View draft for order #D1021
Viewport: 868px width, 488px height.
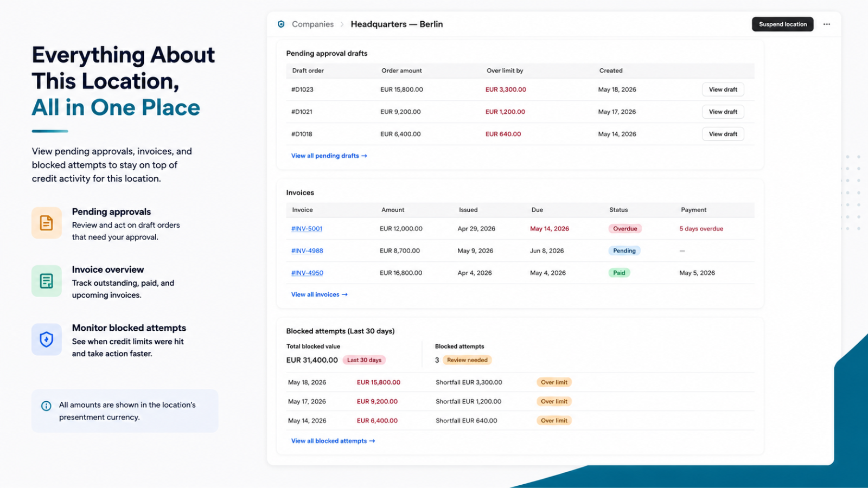[x=723, y=112]
